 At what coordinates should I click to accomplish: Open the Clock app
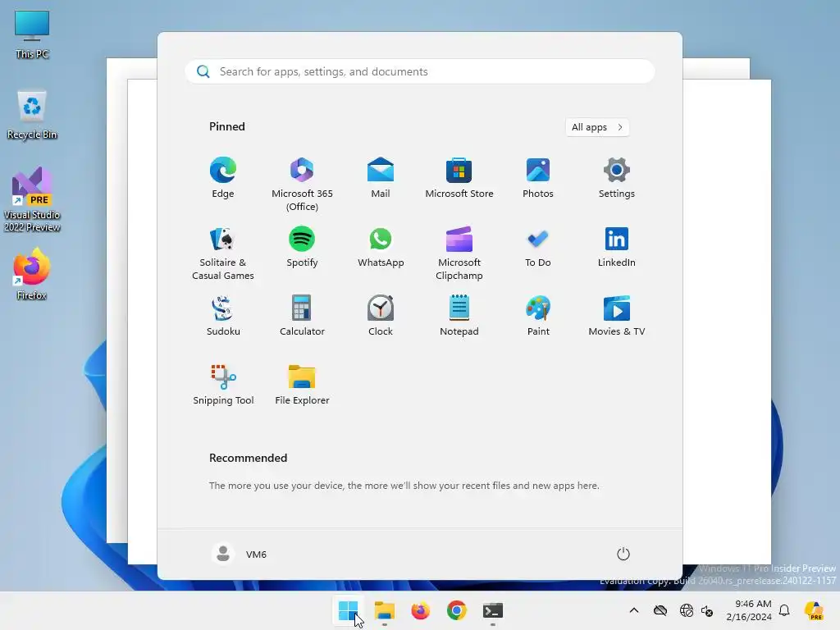(381, 316)
